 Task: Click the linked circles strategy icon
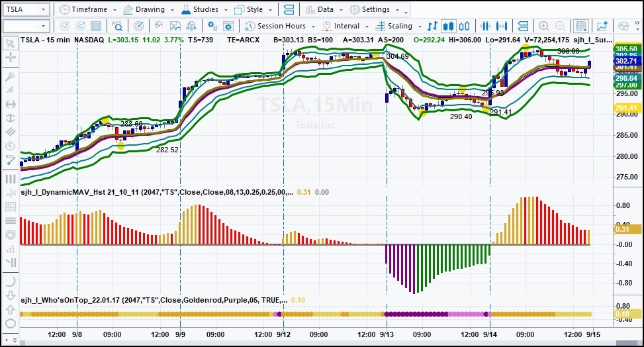(x=191, y=26)
